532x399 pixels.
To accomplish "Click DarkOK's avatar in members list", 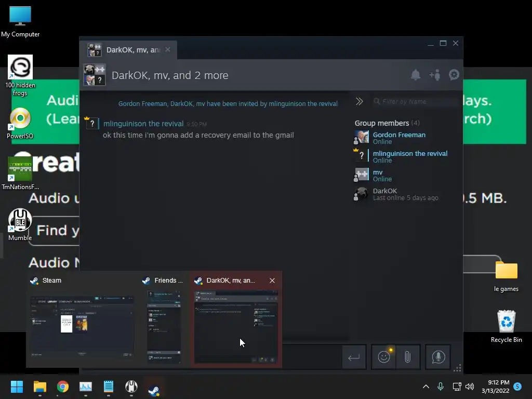I will (x=362, y=193).
